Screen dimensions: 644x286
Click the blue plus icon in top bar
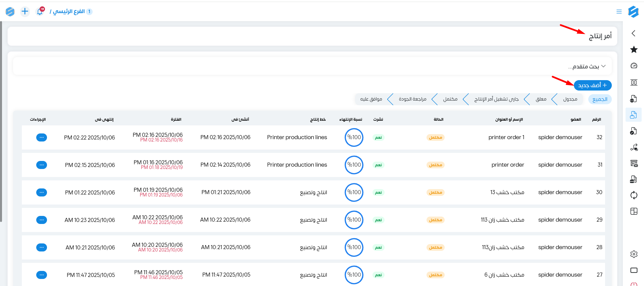tap(25, 11)
